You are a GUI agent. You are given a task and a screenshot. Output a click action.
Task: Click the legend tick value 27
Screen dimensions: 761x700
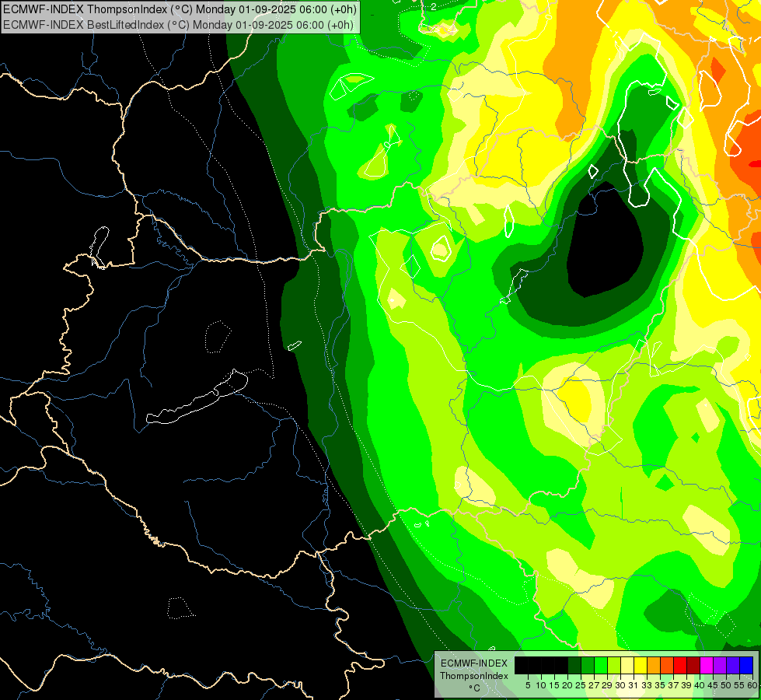(x=595, y=685)
